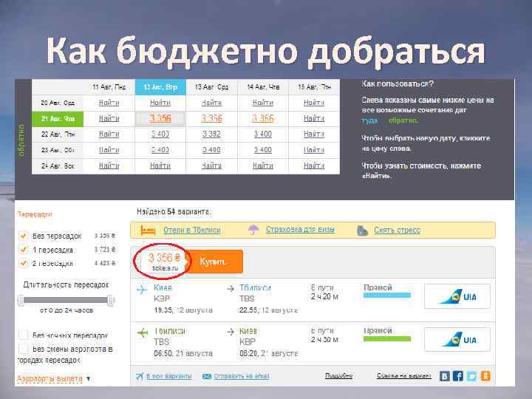Pick the 3 356 price for 14 Авг / 21 Авг
Screen dimensions: 532x399
263,119
